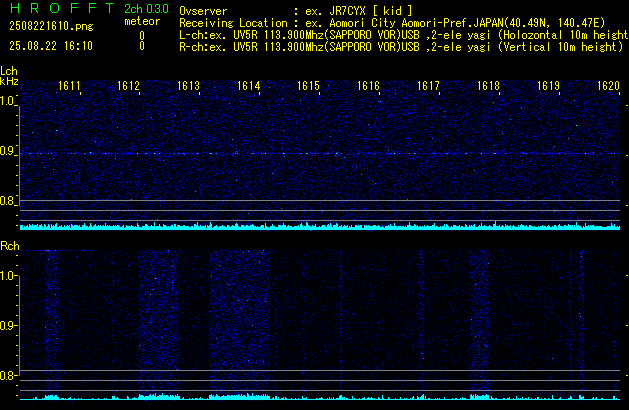Click the Lch 0.8 kHz axis label
629x410 pixels.
coord(7,201)
